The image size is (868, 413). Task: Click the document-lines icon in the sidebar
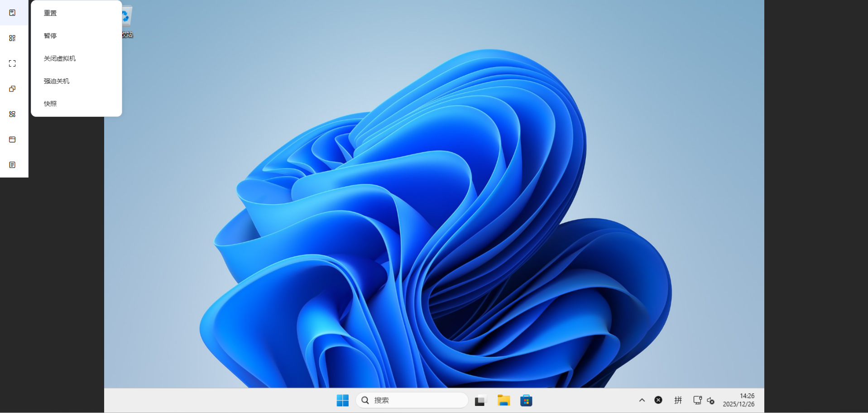[12, 165]
